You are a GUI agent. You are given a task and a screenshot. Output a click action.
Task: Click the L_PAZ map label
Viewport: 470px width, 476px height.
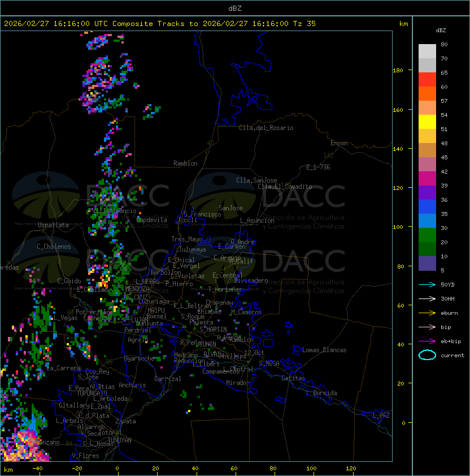(381, 416)
